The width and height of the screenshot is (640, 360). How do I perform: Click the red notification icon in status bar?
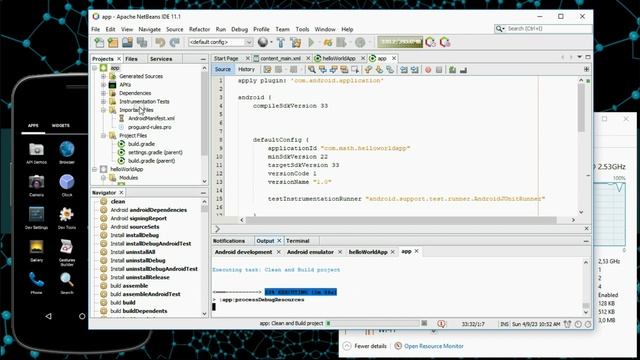[441, 324]
